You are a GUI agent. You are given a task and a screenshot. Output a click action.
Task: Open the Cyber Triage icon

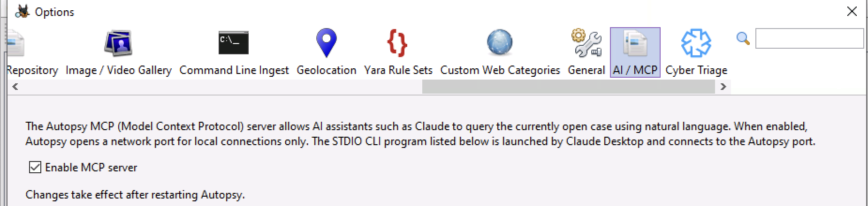696,43
